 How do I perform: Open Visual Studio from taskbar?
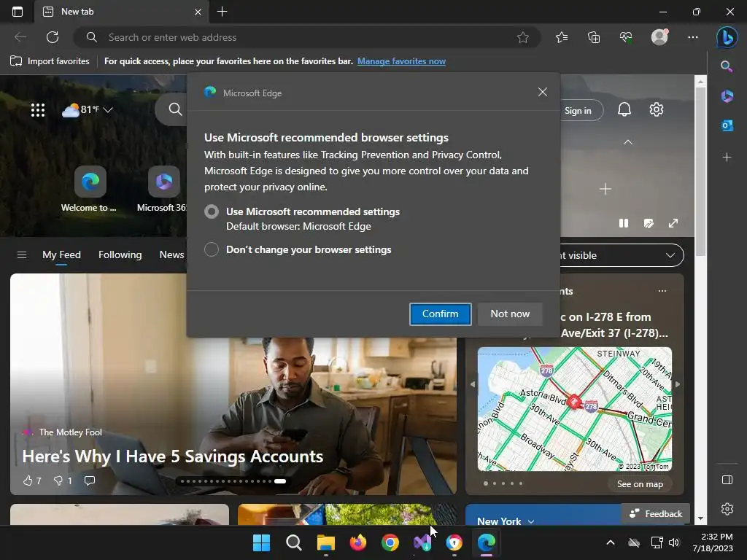pos(422,542)
